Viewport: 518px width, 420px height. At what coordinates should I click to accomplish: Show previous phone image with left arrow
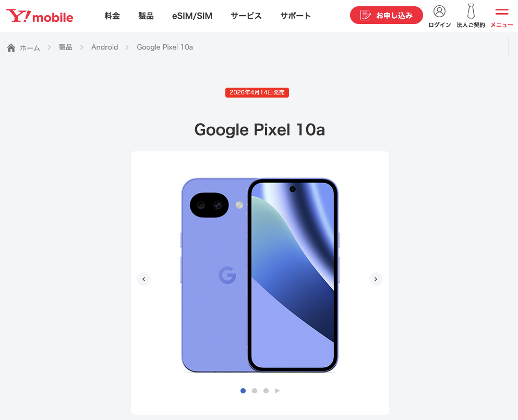pos(143,279)
